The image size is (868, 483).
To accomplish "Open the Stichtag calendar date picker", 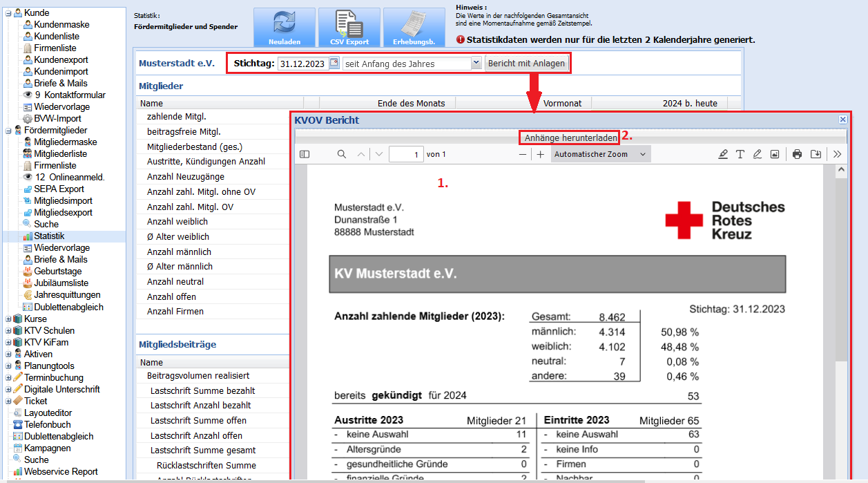I will click(334, 64).
